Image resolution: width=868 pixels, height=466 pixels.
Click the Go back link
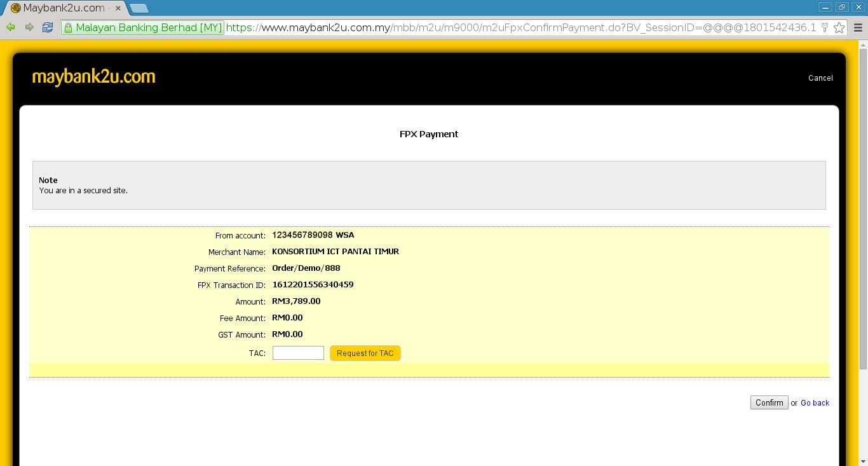[x=815, y=403]
